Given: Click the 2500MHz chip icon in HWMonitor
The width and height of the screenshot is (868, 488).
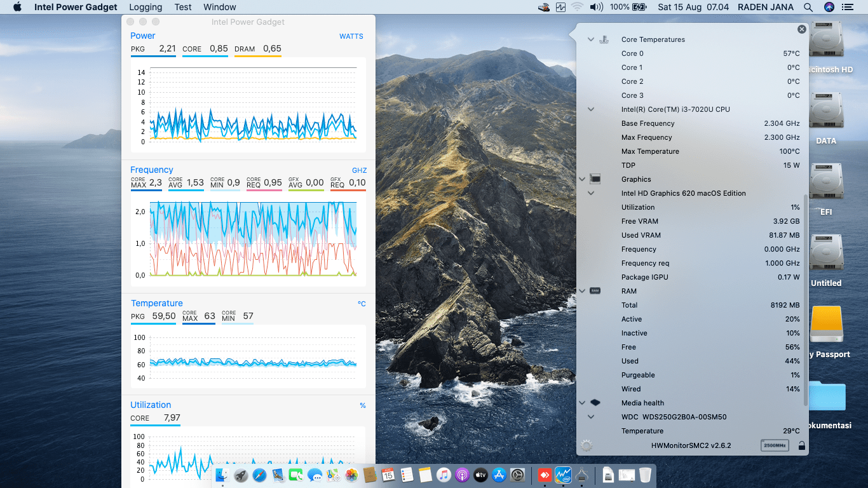Looking at the screenshot, I should [x=775, y=445].
